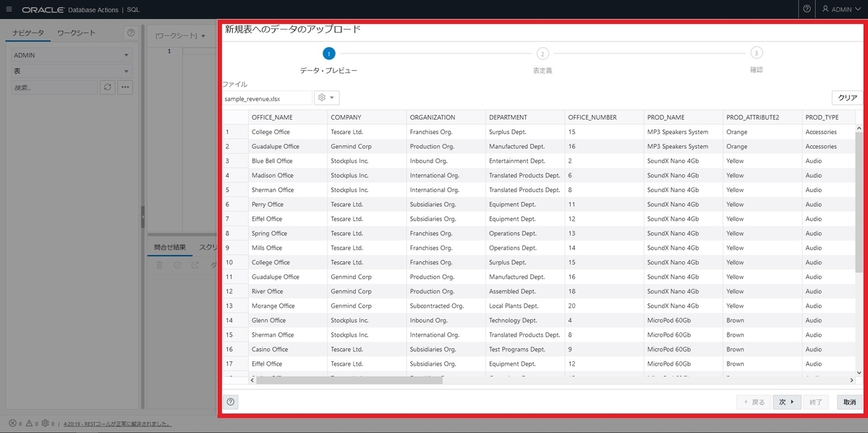Focus the 検索 search field
The width and height of the screenshot is (868, 433).
(x=54, y=87)
